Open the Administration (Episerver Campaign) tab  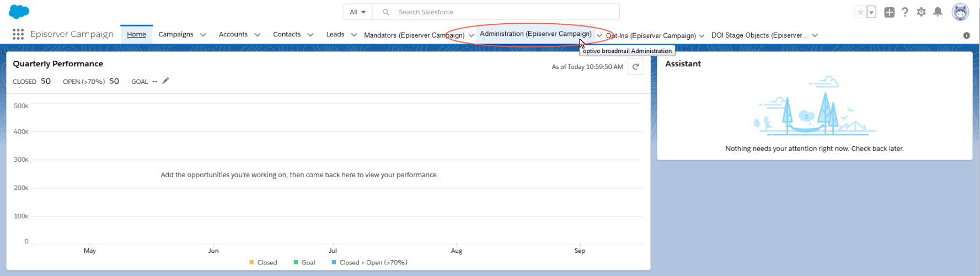[x=535, y=34]
